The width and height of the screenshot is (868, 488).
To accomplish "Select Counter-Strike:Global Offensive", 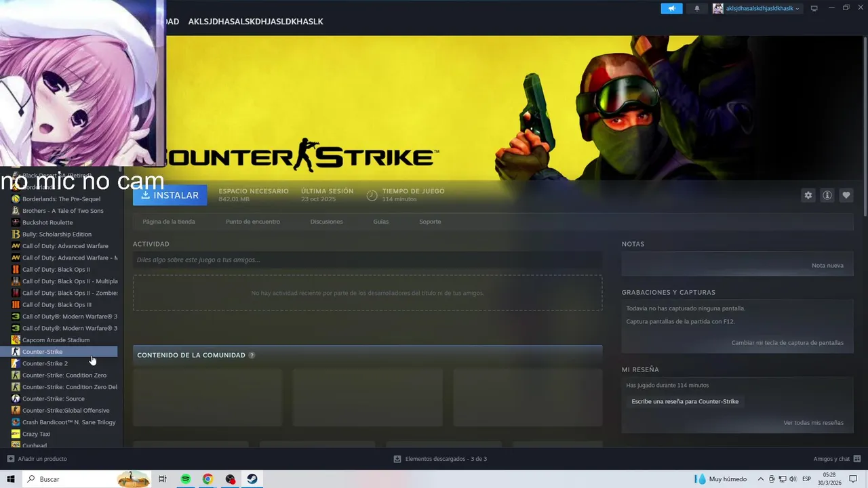I will tap(64, 411).
